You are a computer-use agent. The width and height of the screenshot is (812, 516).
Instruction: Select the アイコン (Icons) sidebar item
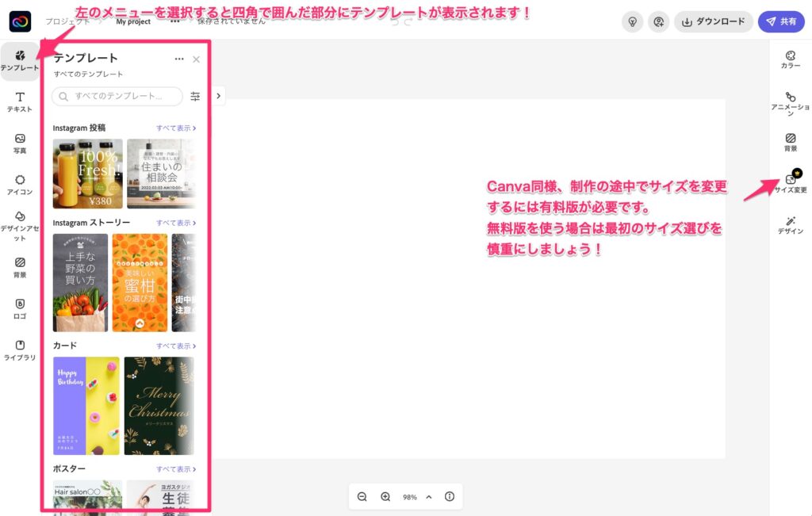coord(20,184)
